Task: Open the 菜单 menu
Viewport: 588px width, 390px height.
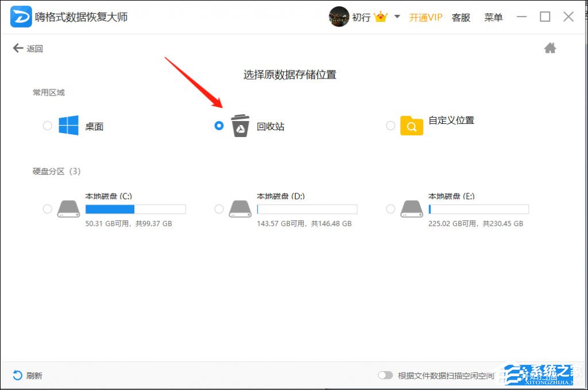Action: [x=493, y=17]
